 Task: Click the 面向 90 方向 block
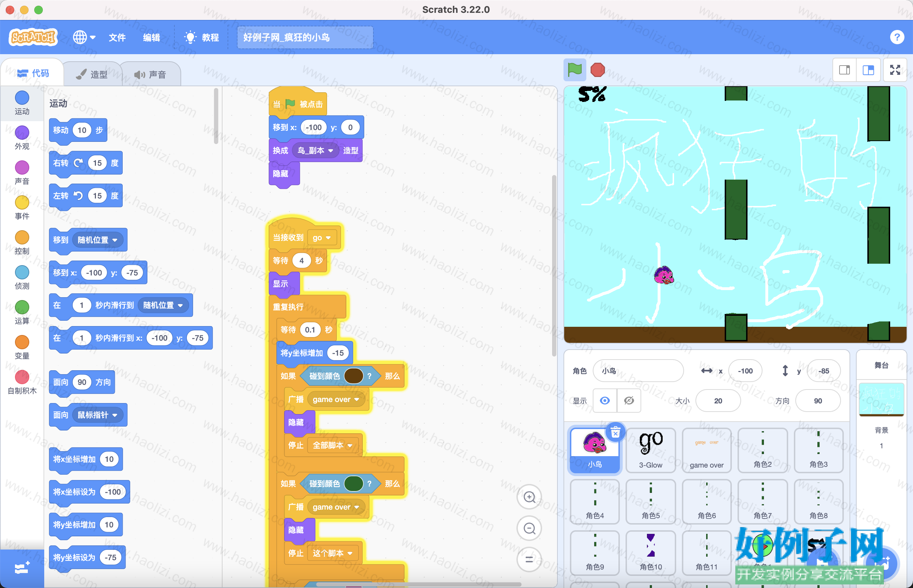click(82, 382)
